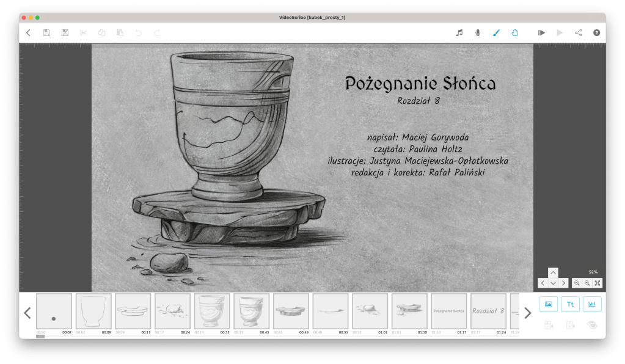Zoom in on canvas with magnifier plus
625x364 pixels.
pos(587,283)
